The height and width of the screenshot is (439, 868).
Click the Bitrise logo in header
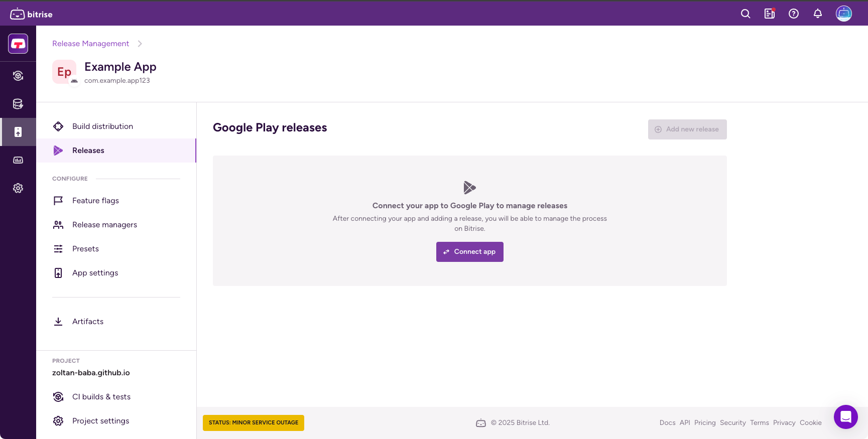pos(31,14)
